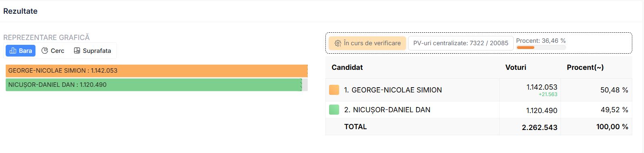Select the Bara chart view
The height and width of the screenshot is (153, 644).
(21, 50)
